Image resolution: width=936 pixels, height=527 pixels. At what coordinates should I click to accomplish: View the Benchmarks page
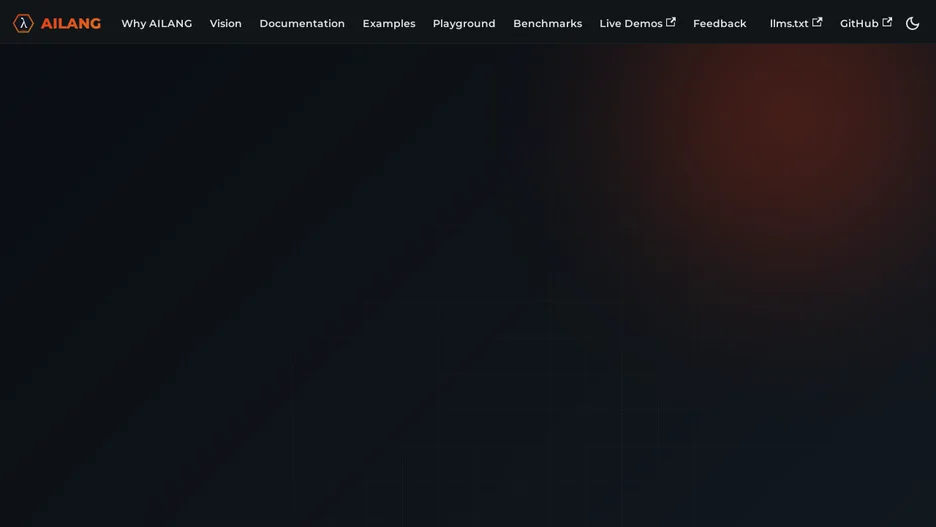[x=547, y=23]
